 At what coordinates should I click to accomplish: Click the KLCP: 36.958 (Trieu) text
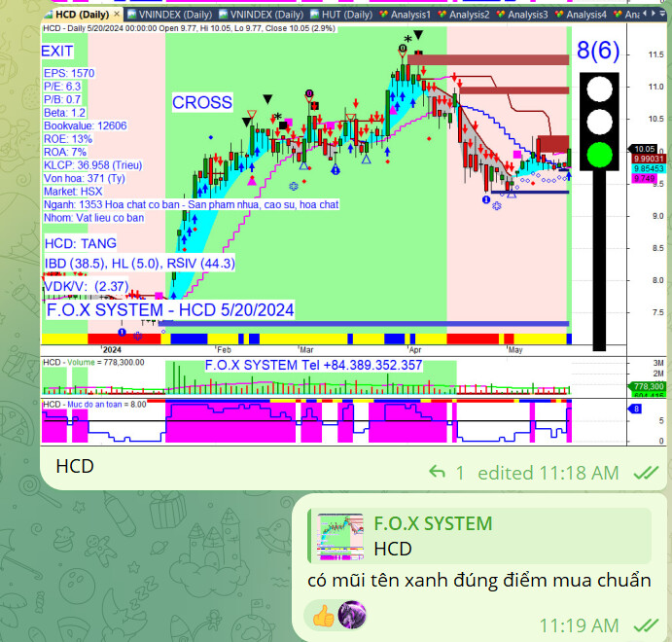click(93, 165)
